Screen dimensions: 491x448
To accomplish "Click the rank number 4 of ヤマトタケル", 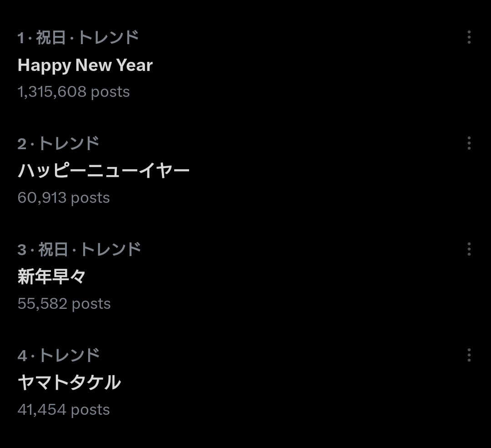I will click(x=22, y=356).
